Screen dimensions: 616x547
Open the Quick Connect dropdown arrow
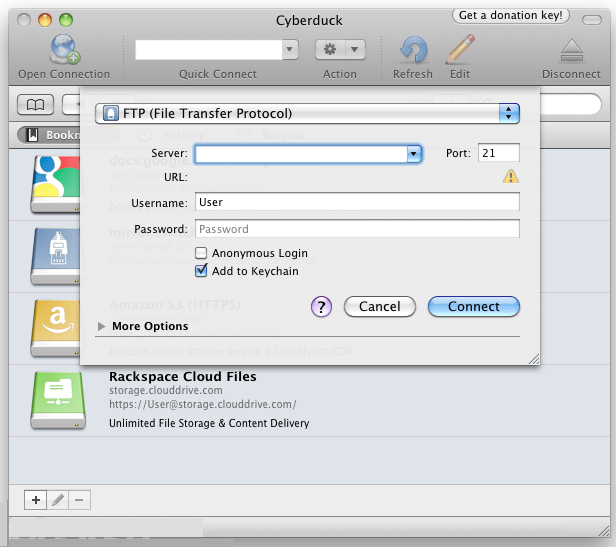290,50
